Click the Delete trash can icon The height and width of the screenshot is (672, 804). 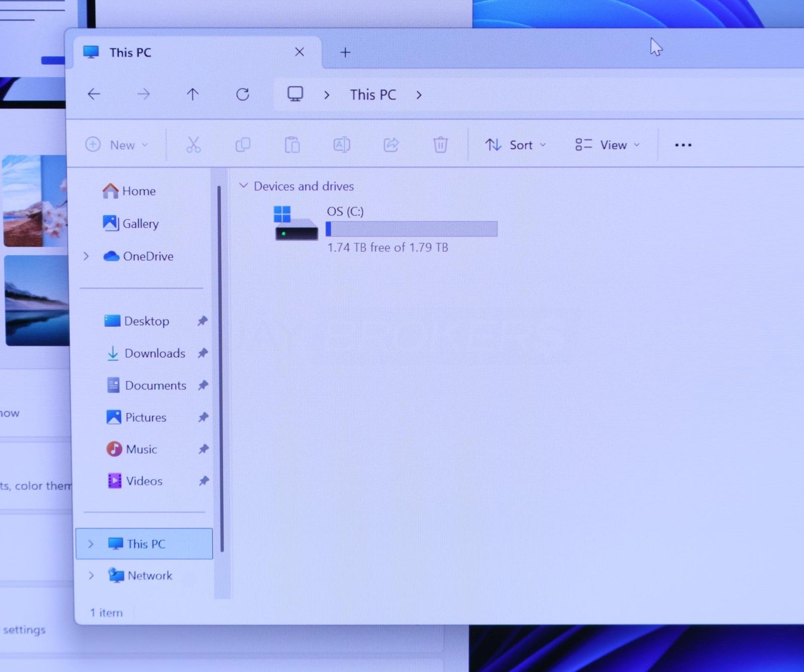point(440,145)
